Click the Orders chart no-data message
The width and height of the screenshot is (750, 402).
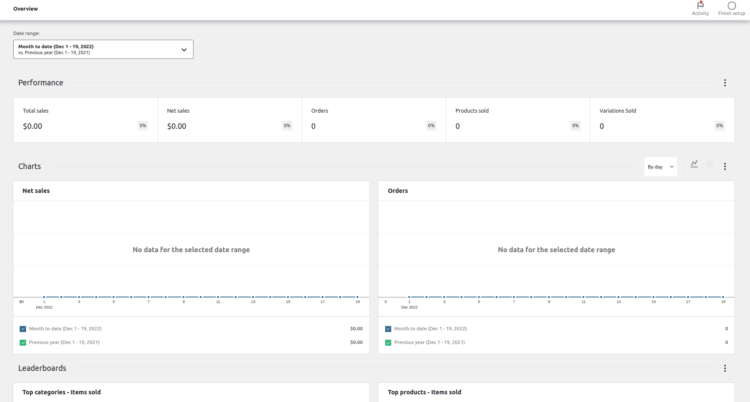click(x=556, y=250)
